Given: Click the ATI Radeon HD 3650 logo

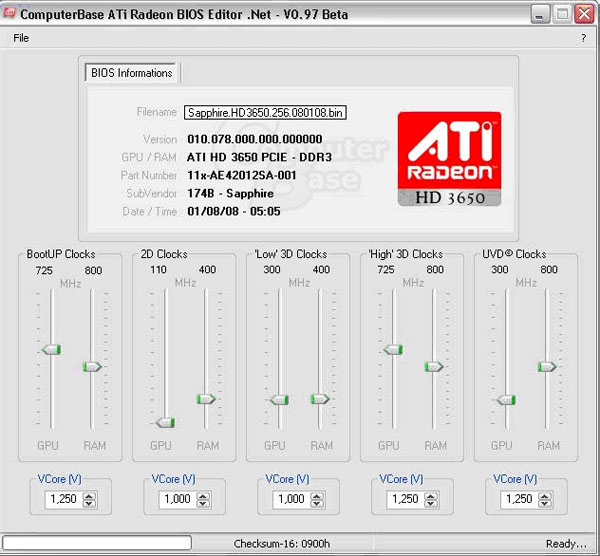Looking at the screenshot, I should click(x=449, y=159).
